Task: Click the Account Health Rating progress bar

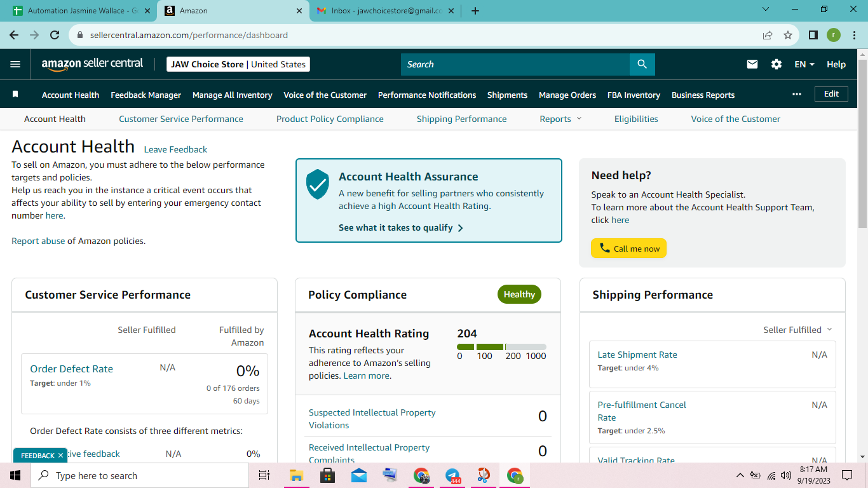Action: pos(501,347)
